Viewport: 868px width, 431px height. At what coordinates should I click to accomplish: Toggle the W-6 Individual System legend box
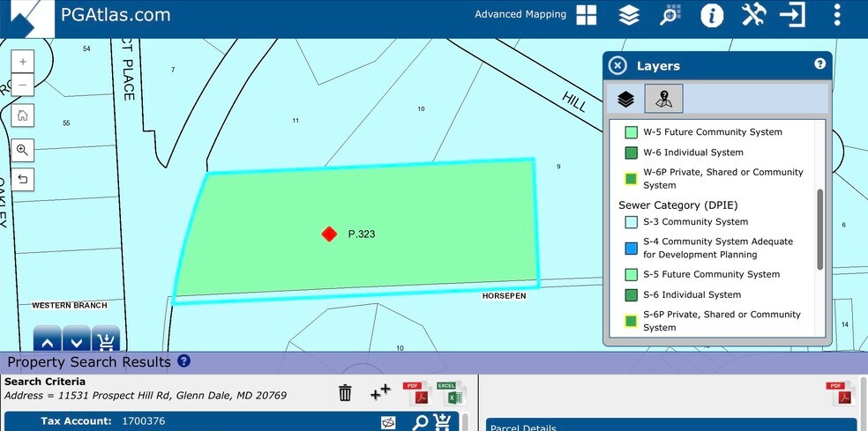pyautogui.click(x=631, y=152)
